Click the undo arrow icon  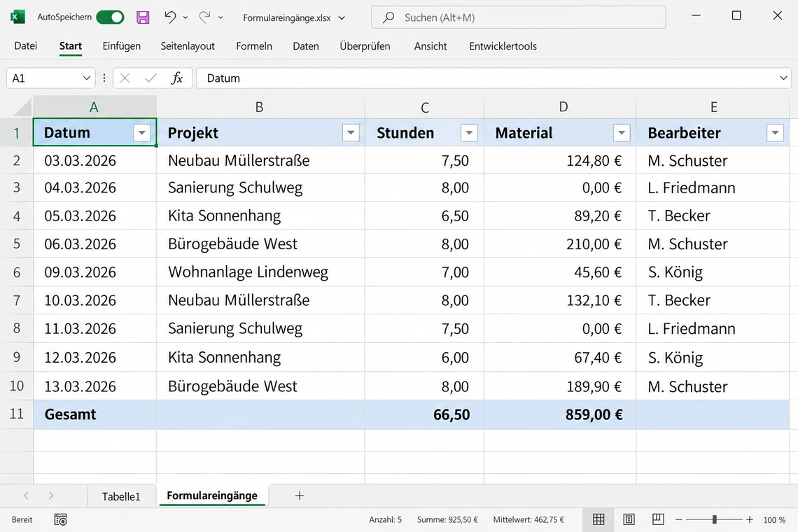[x=170, y=17]
